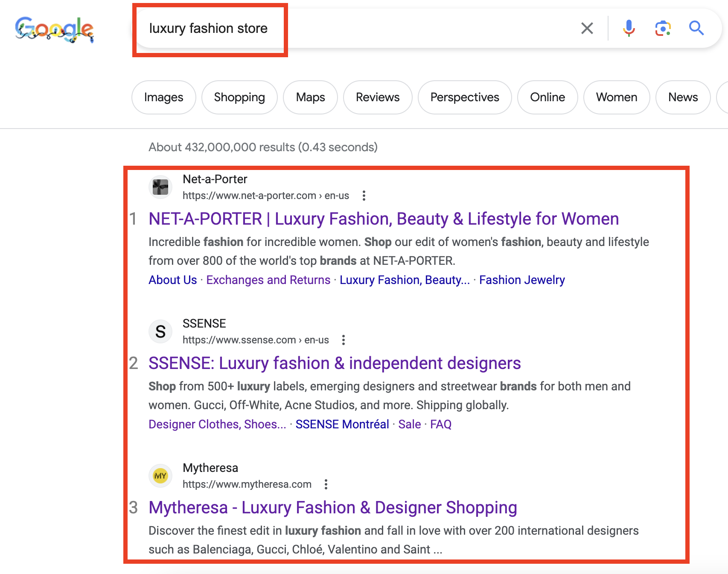This screenshot has width=728, height=574.
Task: Switch to the Shopping filter
Action: coord(239,97)
